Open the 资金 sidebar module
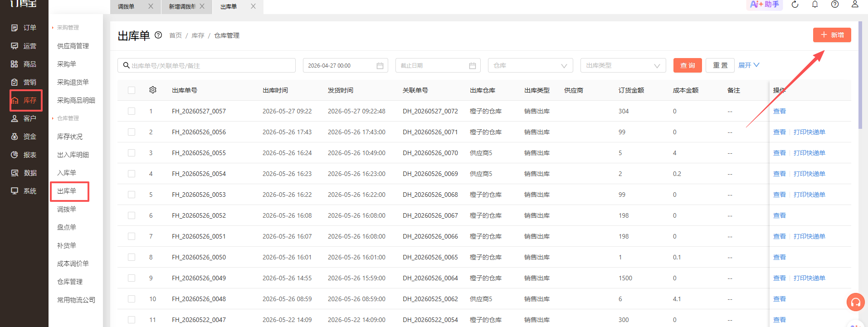868x327 pixels. (24, 137)
